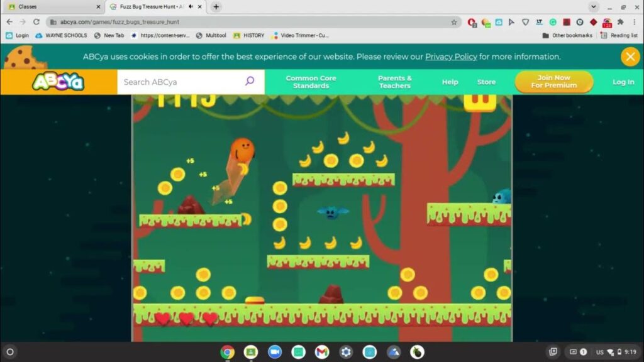Click the address bar URL
Viewport: 644px width, 362px height.
119,22
